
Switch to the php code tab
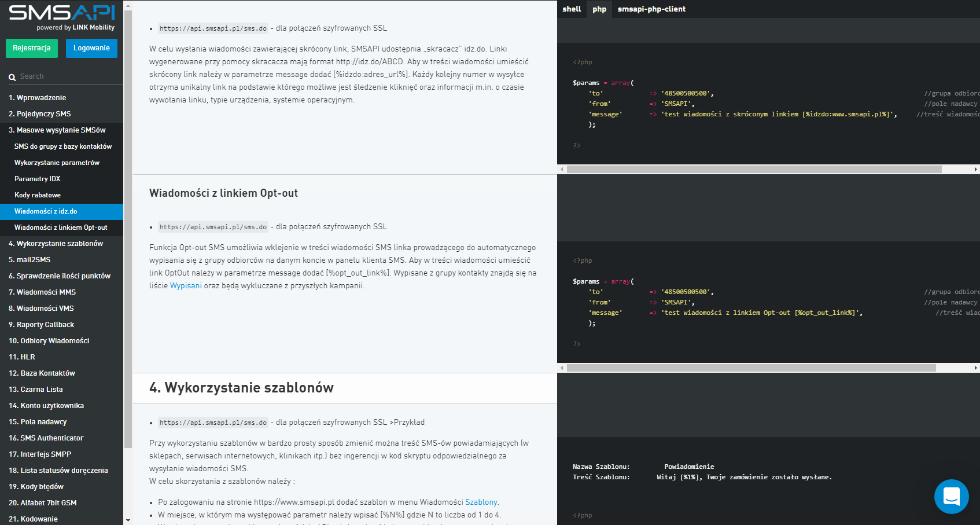599,9
